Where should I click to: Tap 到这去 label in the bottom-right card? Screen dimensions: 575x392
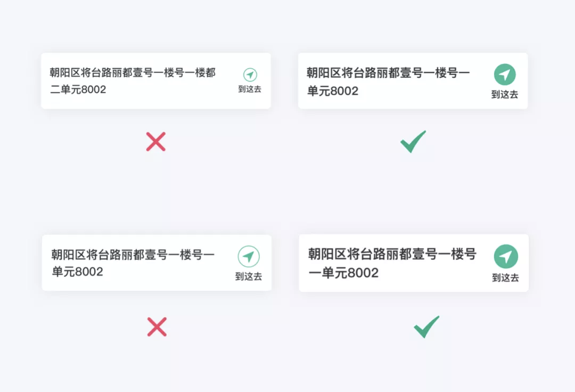point(506,278)
